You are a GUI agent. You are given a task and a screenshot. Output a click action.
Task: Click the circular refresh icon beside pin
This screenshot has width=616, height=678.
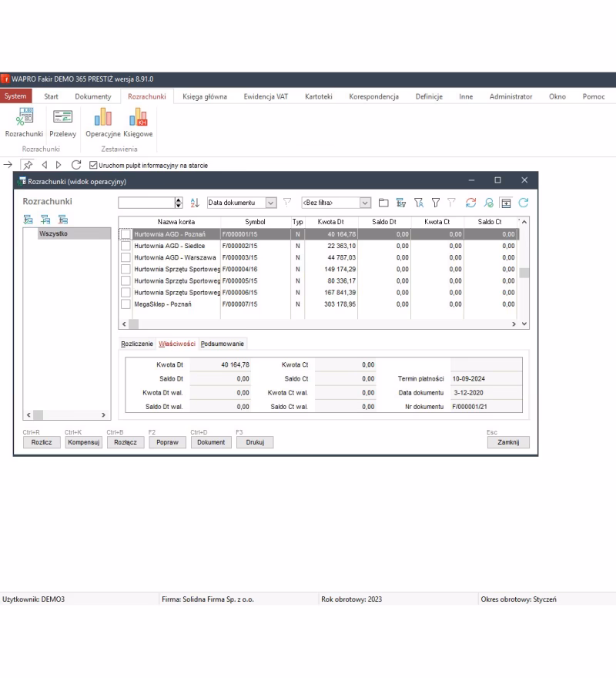tap(76, 164)
